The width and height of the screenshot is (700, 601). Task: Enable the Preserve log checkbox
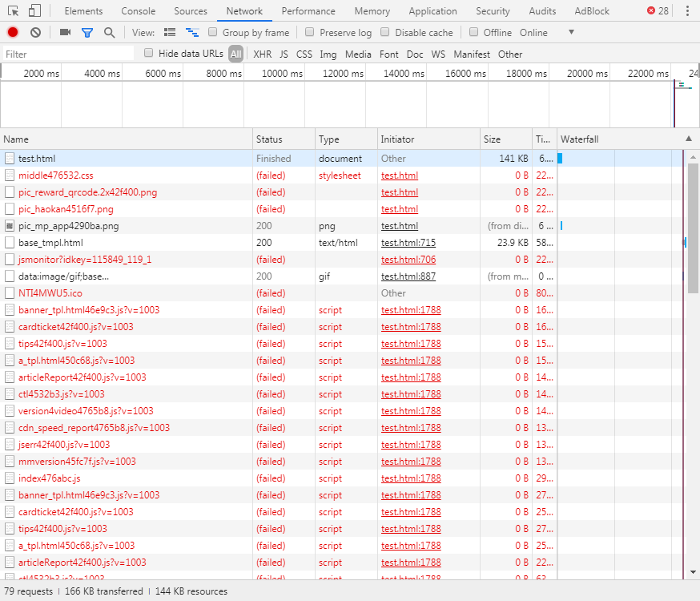[309, 33]
